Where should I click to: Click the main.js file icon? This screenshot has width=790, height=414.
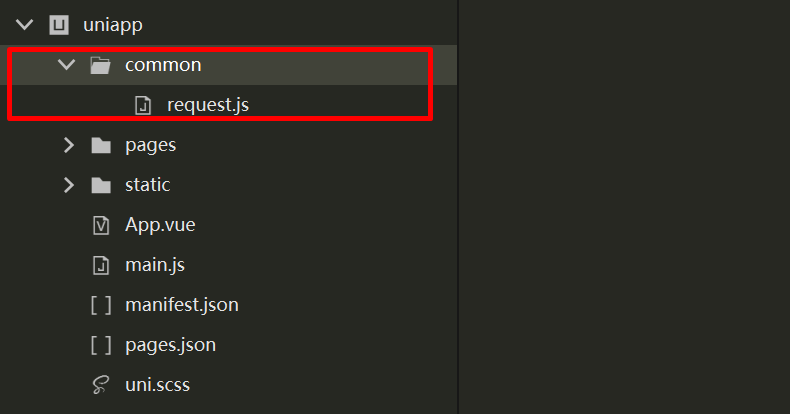100,265
